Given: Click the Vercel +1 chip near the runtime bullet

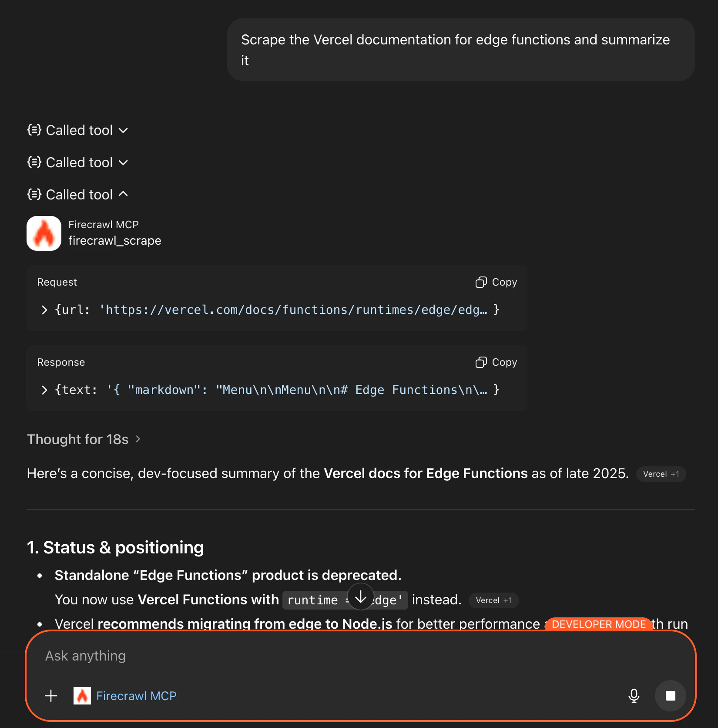Looking at the screenshot, I should click(493, 600).
